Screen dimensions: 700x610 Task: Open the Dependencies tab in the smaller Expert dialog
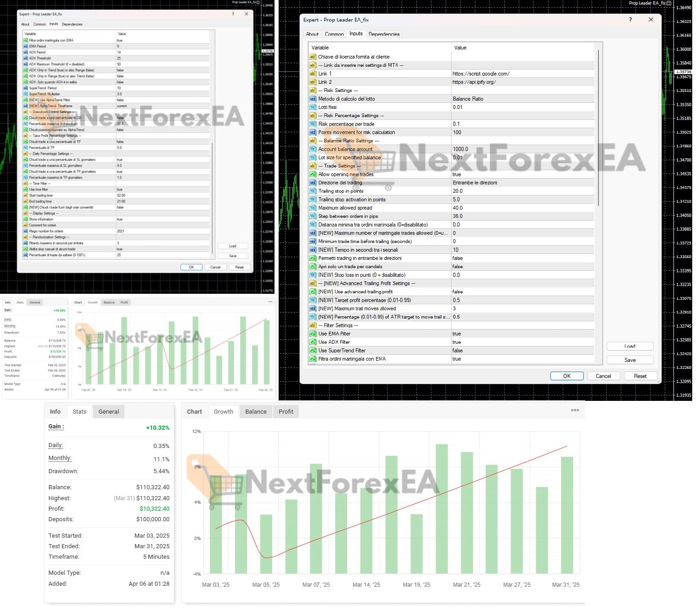click(x=72, y=24)
